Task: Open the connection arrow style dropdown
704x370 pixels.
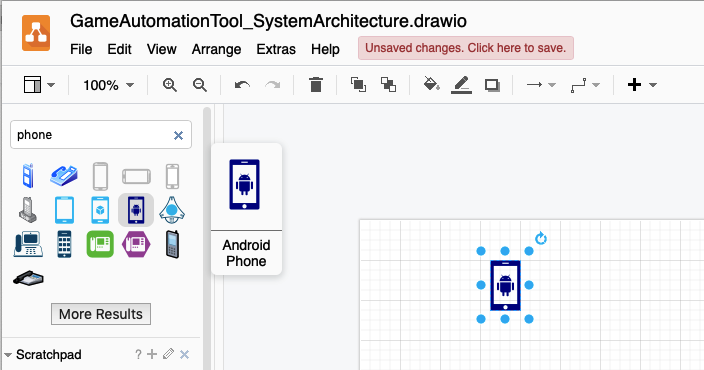Action: point(541,84)
